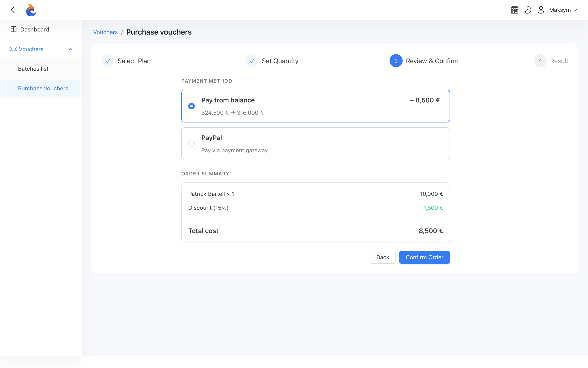Viewport: 588px width, 368px height.
Task: Click the Result step label
Action: [x=559, y=61]
